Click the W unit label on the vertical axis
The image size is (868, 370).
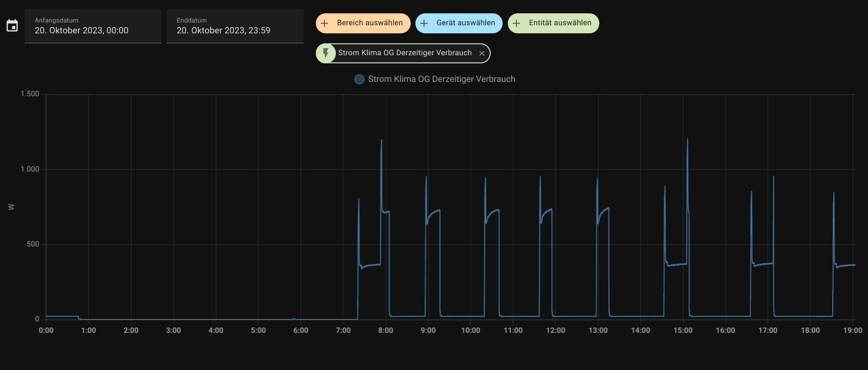[11, 207]
